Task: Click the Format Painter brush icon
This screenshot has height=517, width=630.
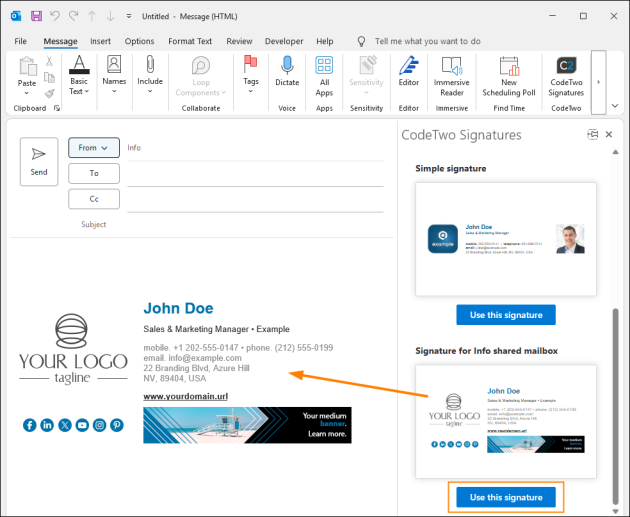Action: (x=49, y=93)
